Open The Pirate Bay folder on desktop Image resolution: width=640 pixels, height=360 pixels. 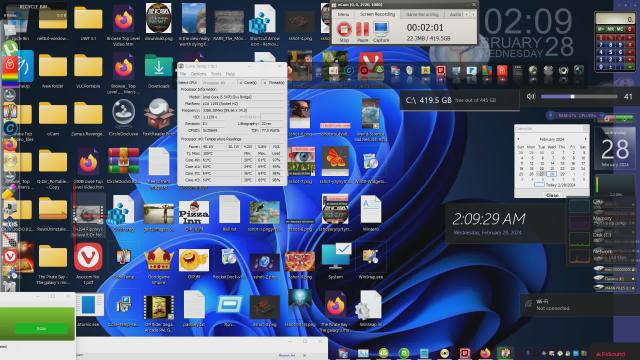53,263
